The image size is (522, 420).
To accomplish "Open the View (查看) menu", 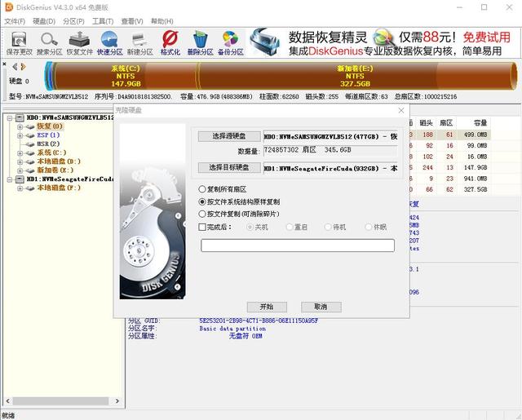I will [x=132, y=21].
